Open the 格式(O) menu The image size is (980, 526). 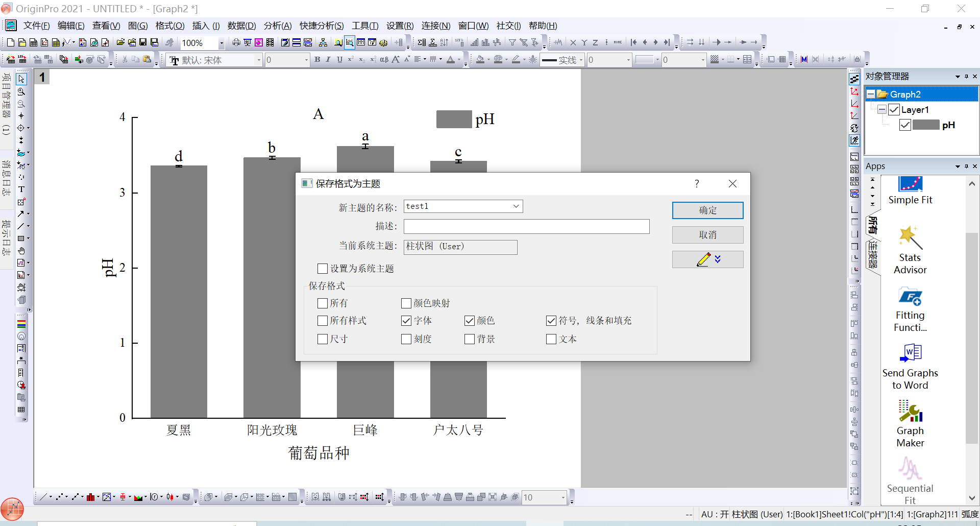tap(169, 26)
